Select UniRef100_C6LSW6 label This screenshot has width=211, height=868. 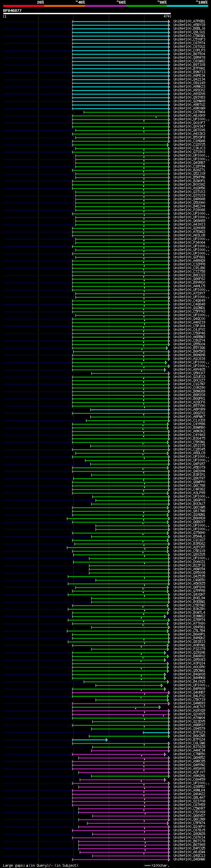pyautogui.click(x=189, y=743)
